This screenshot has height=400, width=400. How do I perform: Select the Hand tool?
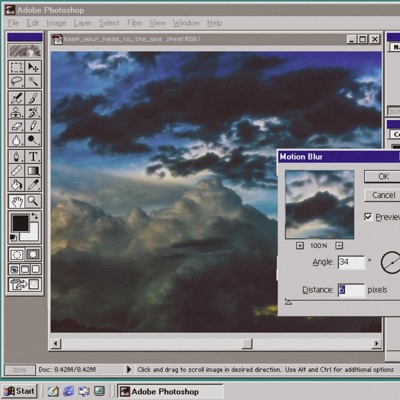16,201
